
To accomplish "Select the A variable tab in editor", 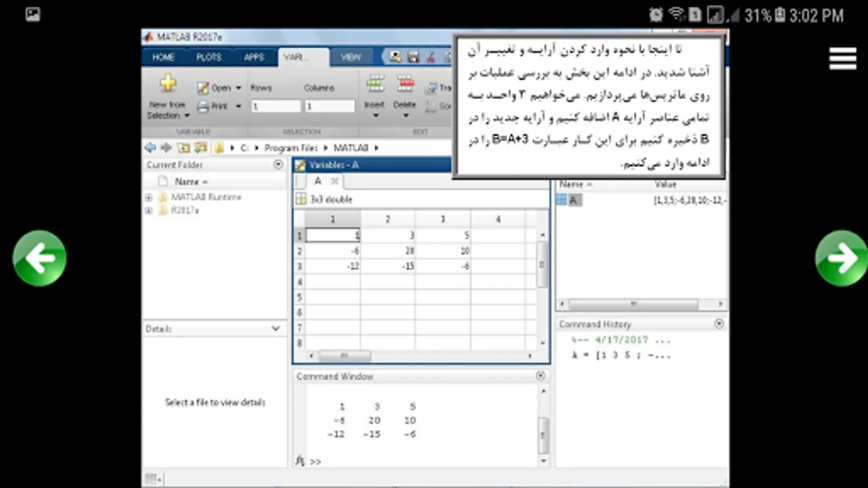I will tap(318, 181).
